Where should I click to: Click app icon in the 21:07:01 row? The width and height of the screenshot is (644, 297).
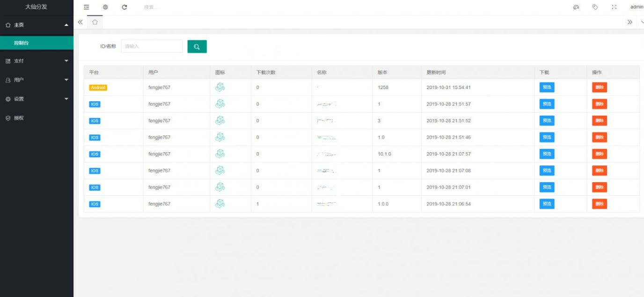pyautogui.click(x=220, y=187)
